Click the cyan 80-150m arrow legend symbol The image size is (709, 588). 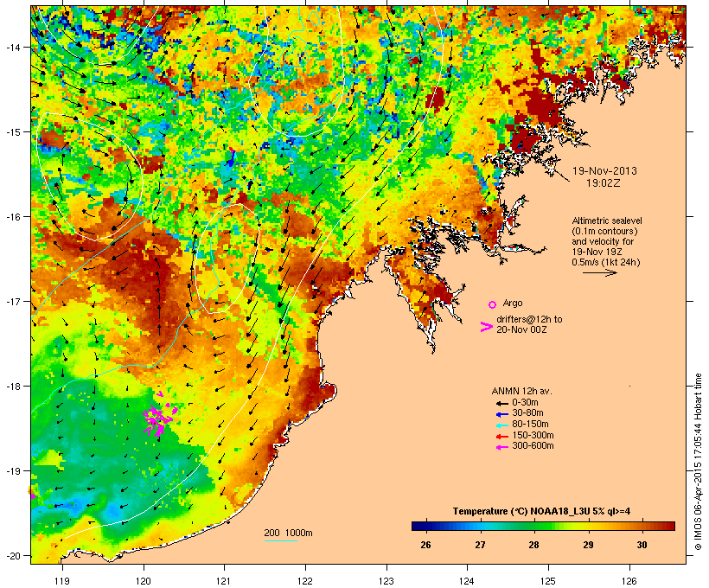[501, 425]
